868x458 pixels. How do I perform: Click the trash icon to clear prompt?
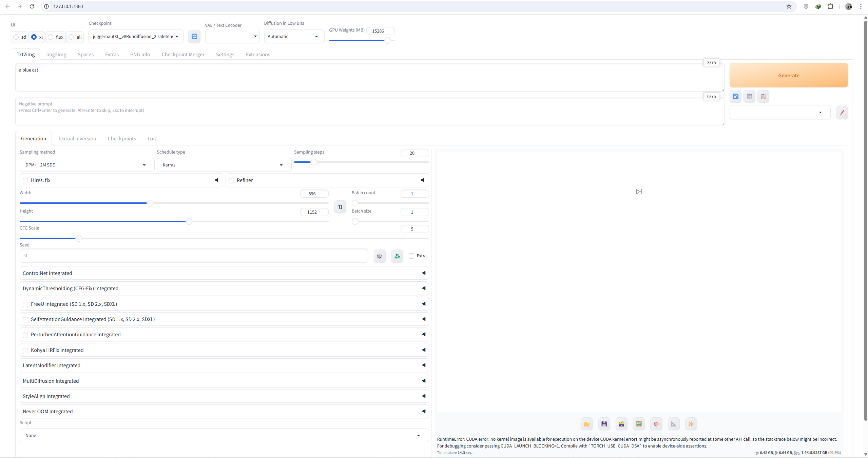749,97
